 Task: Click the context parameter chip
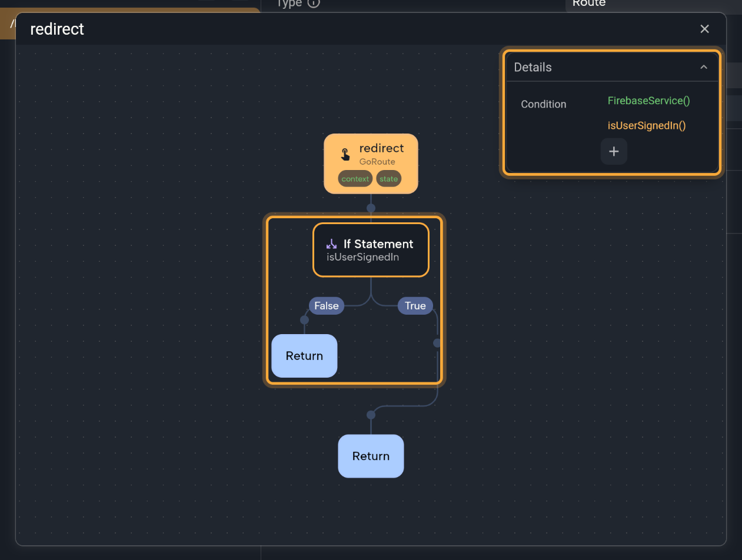tap(355, 179)
